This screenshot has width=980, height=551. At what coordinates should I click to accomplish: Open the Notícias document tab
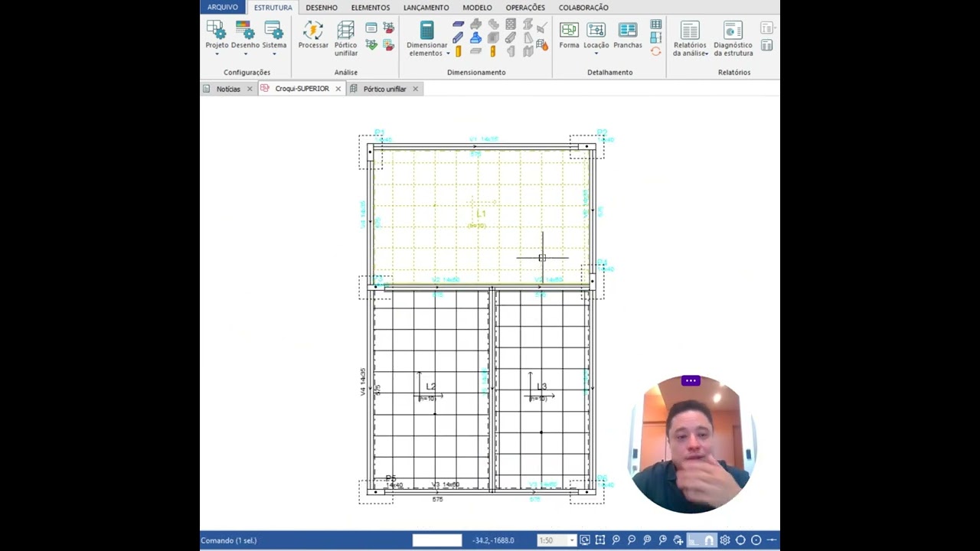click(x=228, y=89)
